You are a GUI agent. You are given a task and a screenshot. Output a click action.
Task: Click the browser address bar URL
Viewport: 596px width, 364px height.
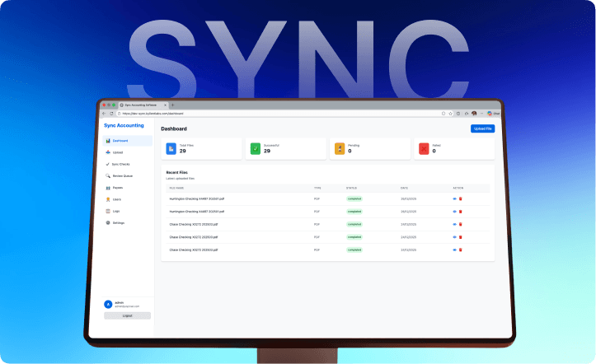(153, 114)
